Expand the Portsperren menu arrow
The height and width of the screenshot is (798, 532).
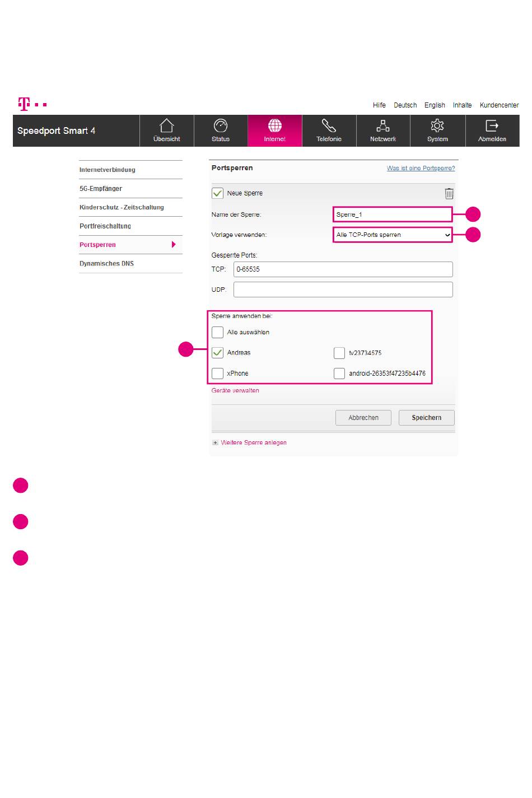coord(174,245)
